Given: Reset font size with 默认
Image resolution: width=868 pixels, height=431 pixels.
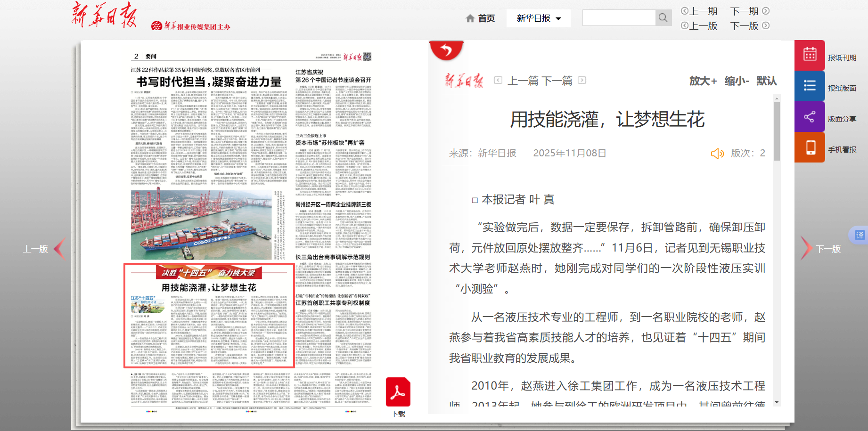Looking at the screenshot, I should click(x=766, y=81).
